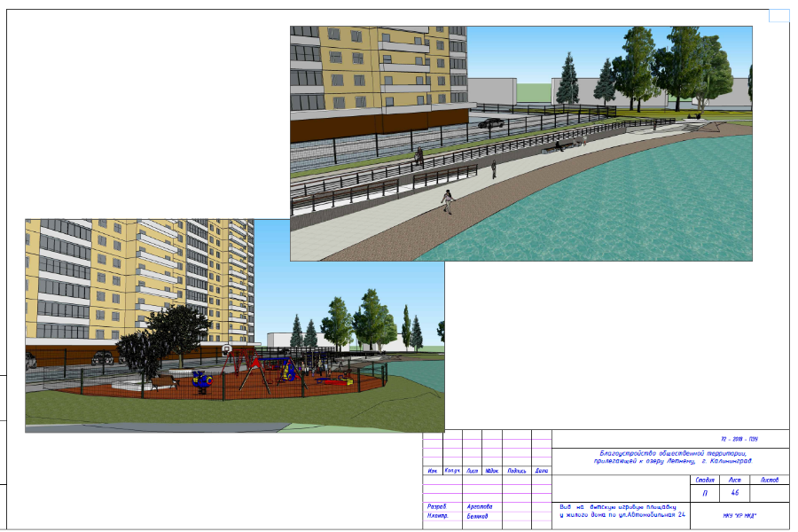Select the Н.контр. label cell
The height and width of the screenshot is (532, 798).
coord(437,515)
